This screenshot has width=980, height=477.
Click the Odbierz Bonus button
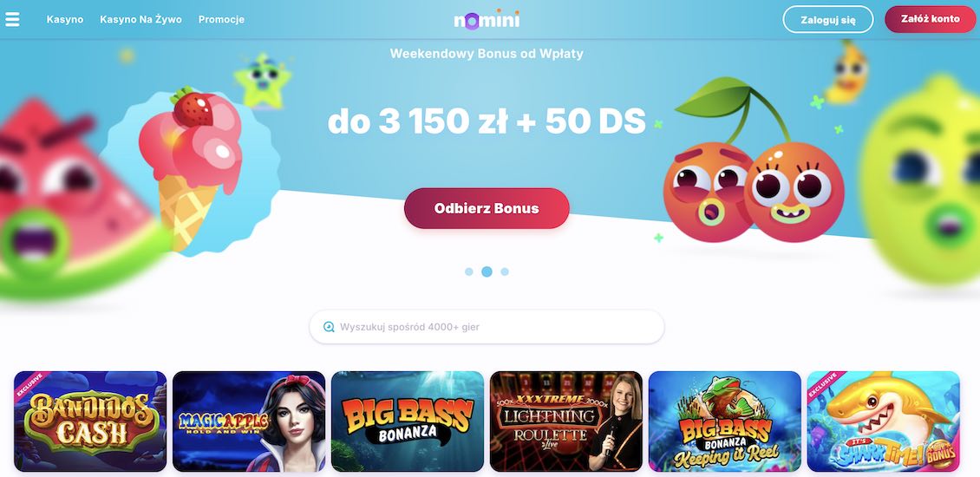[x=487, y=208]
